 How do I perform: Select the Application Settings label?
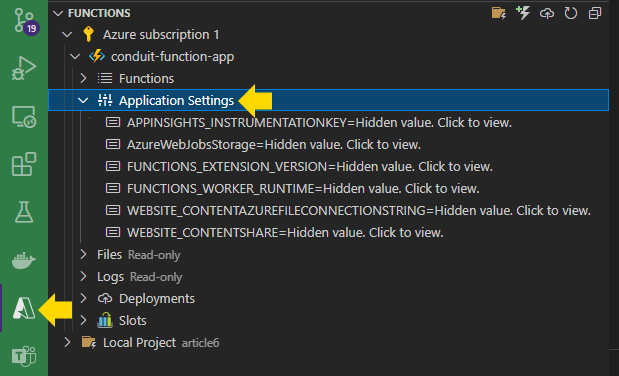(x=176, y=101)
